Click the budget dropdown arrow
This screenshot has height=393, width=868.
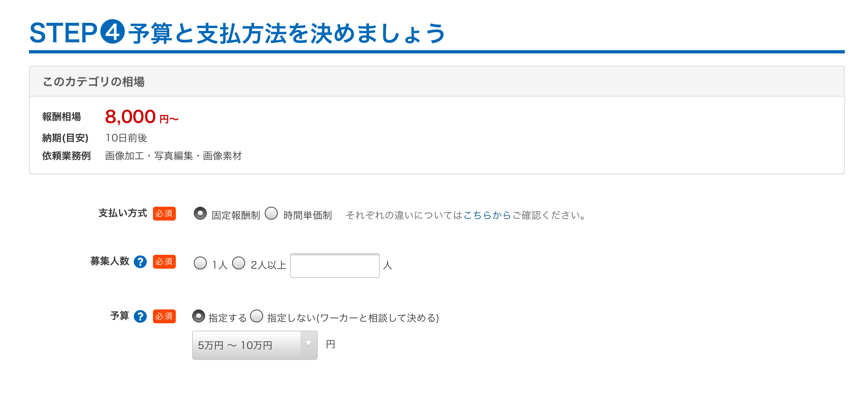(x=309, y=344)
